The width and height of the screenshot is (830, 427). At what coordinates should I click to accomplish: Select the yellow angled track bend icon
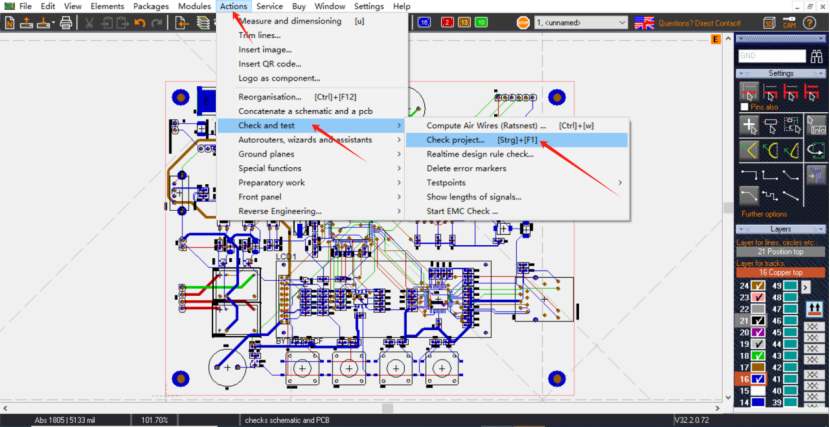pyautogui.click(x=748, y=150)
